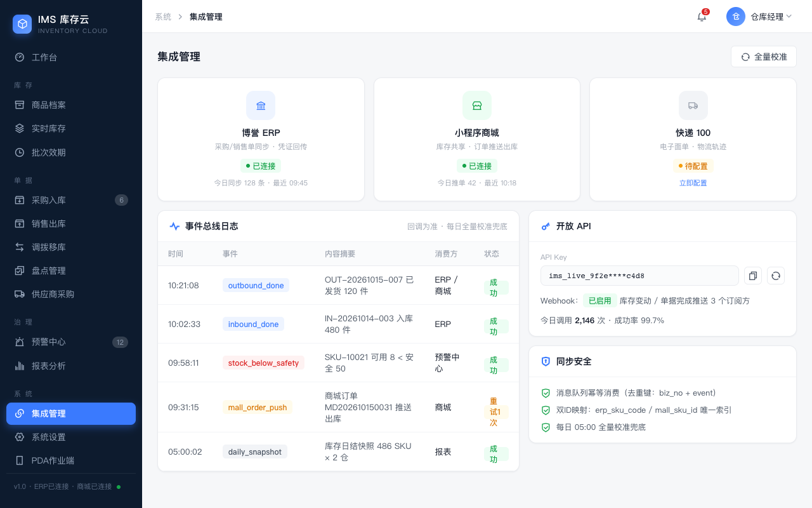Click the outbound_done event tag
Image resolution: width=812 pixels, height=508 pixels.
click(256, 285)
